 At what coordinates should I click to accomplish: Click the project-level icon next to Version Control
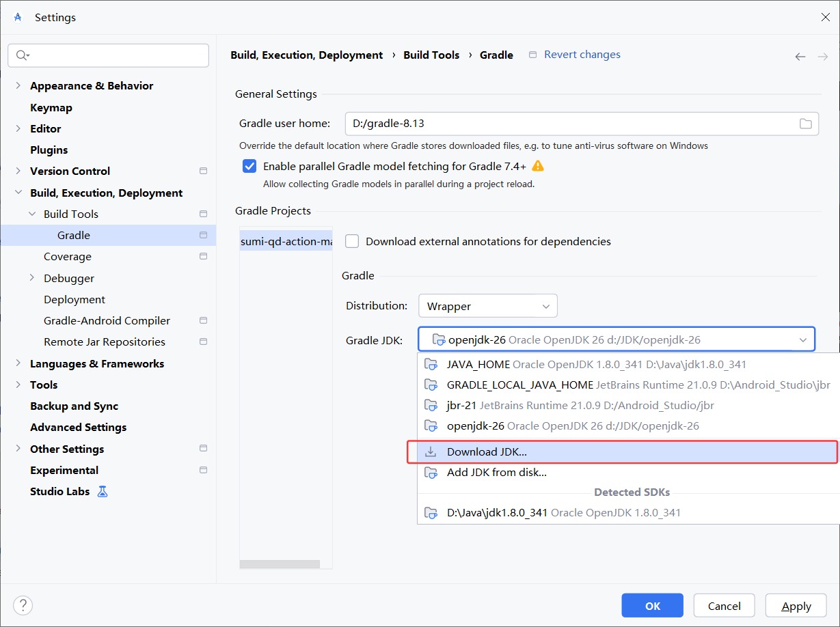point(203,171)
